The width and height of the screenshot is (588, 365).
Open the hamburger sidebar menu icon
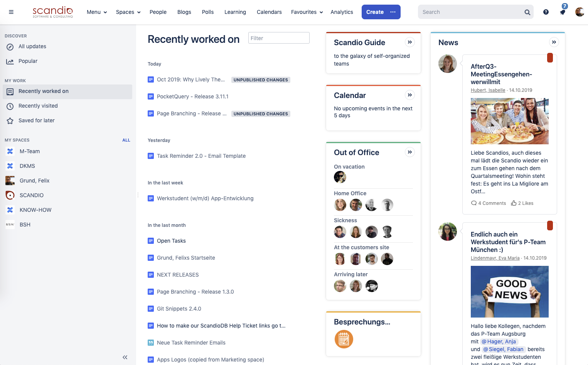[x=11, y=12]
